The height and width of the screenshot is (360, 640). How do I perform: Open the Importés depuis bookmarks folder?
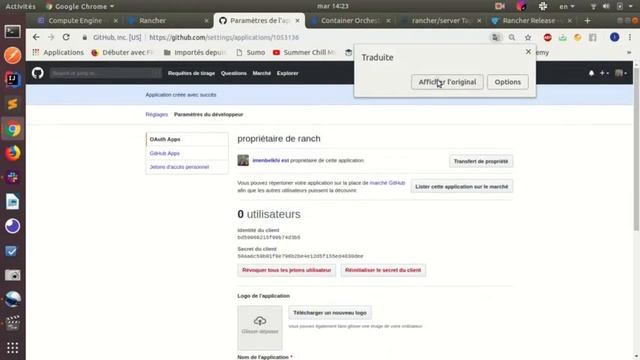[195, 52]
